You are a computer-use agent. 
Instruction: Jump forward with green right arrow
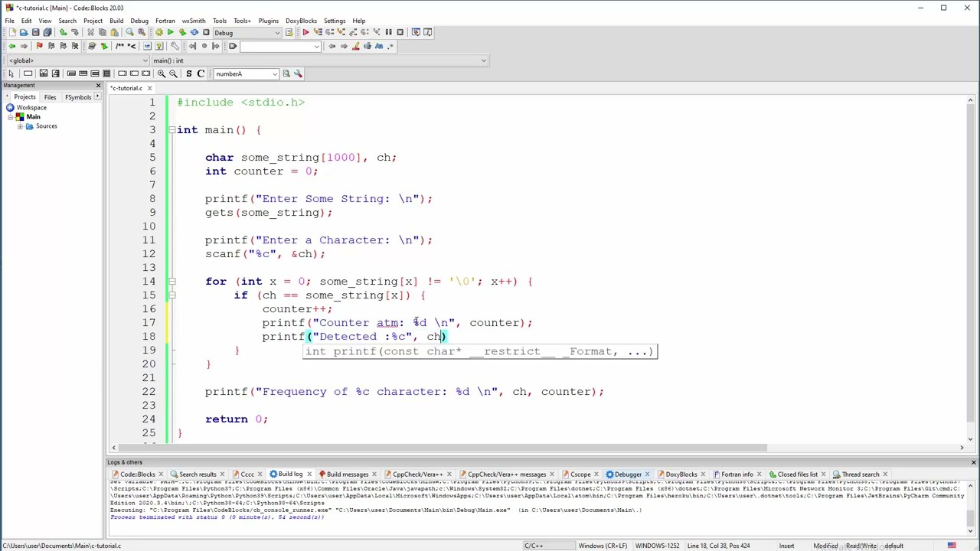coord(24,46)
